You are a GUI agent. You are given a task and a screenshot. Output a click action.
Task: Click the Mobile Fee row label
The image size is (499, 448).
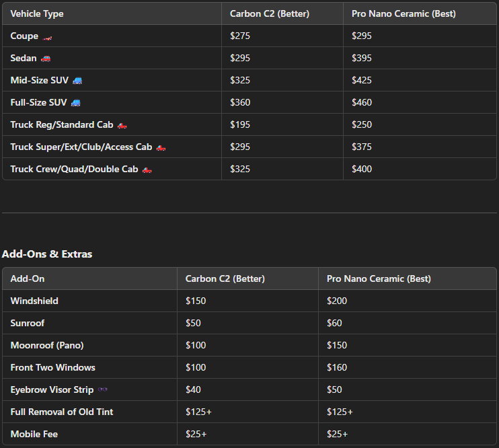pos(34,434)
